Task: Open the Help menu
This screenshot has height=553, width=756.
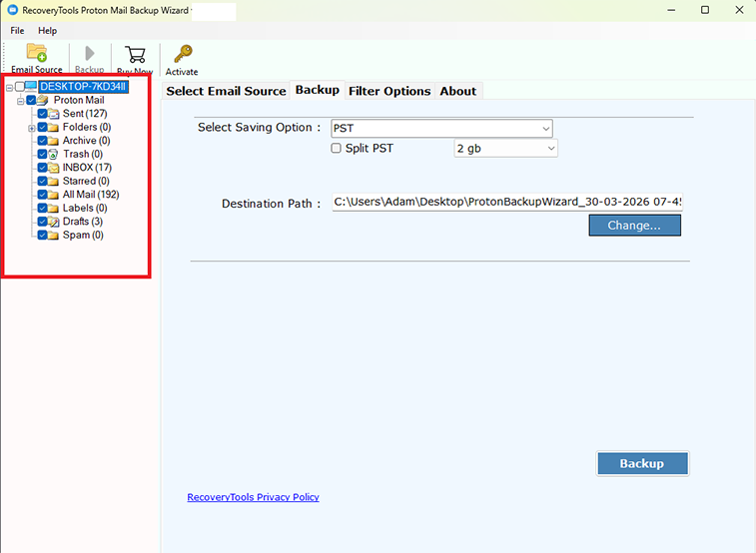Action: point(47,31)
